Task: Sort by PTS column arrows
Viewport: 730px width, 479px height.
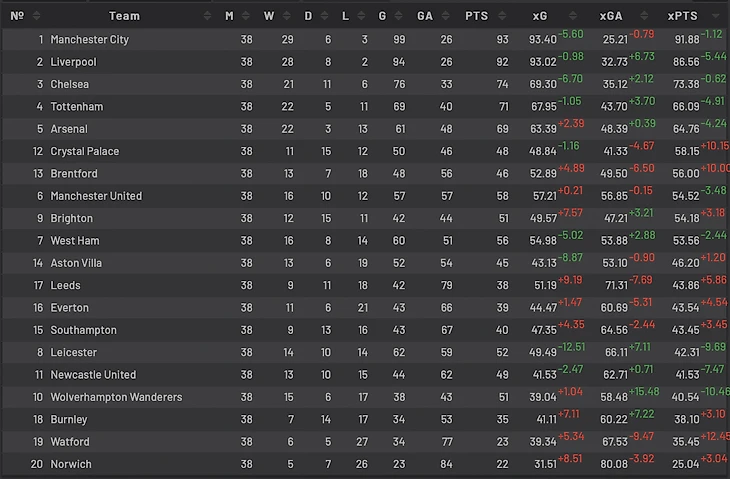Action: point(504,16)
